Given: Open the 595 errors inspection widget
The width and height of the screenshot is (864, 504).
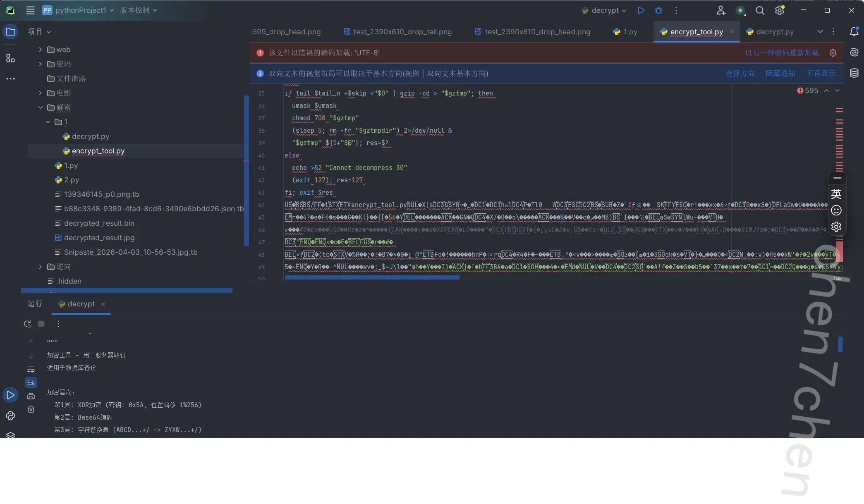Looking at the screenshot, I should [808, 91].
